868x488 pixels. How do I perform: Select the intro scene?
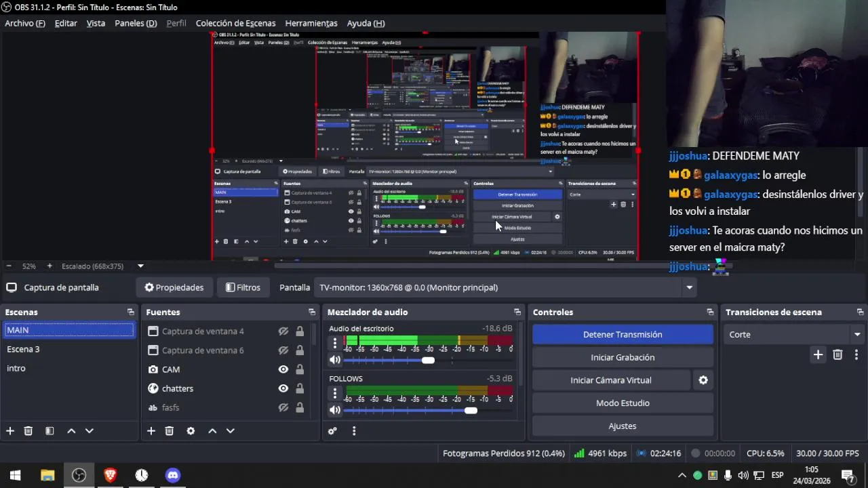point(68,368)
